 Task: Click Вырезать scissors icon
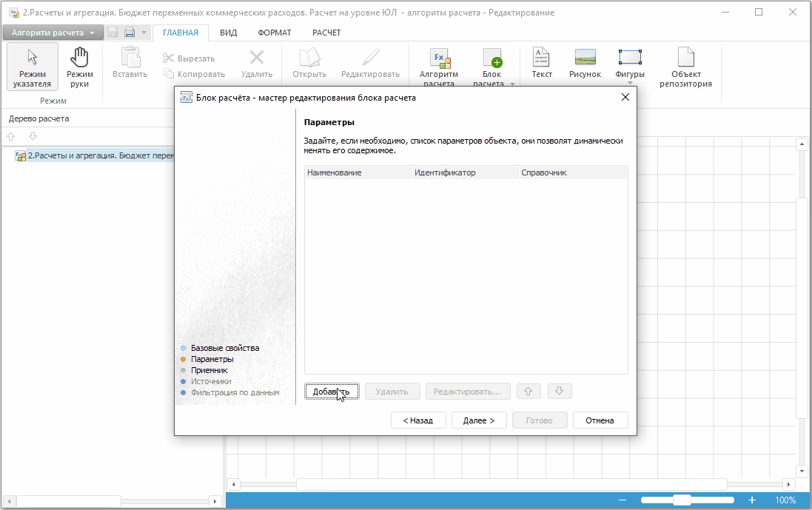point(168,58)
